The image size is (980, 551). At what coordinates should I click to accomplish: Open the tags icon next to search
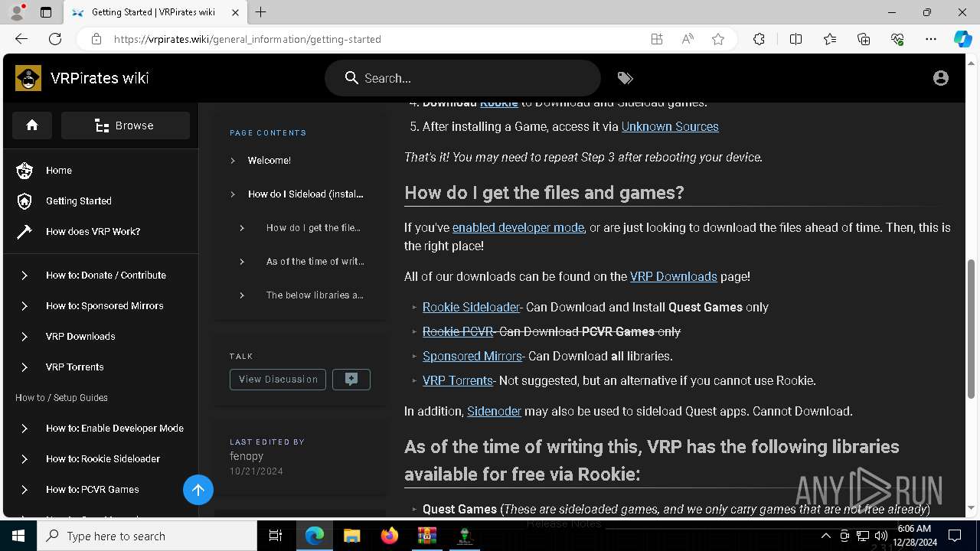pyautogui.click(x=625, y=78)
